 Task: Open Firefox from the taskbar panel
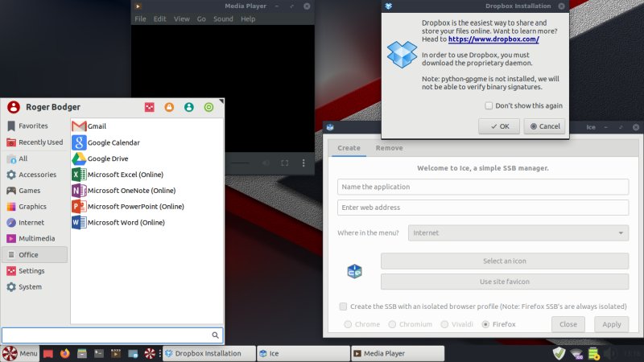point(65,353)
